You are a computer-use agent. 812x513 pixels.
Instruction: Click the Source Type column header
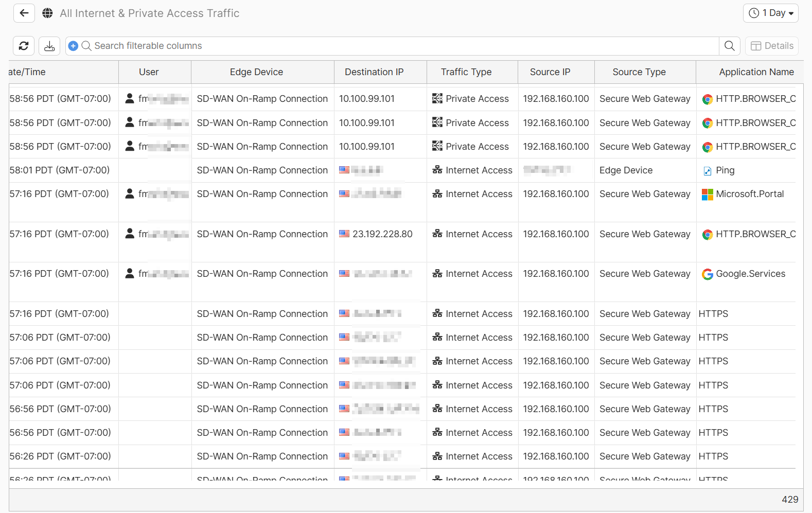pyautogui.click(x=639, y=72)
